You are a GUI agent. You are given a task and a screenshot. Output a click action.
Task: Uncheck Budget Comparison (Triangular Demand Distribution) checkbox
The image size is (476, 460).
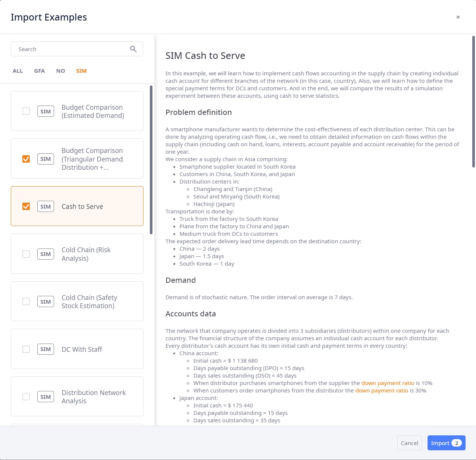[26, 159]
